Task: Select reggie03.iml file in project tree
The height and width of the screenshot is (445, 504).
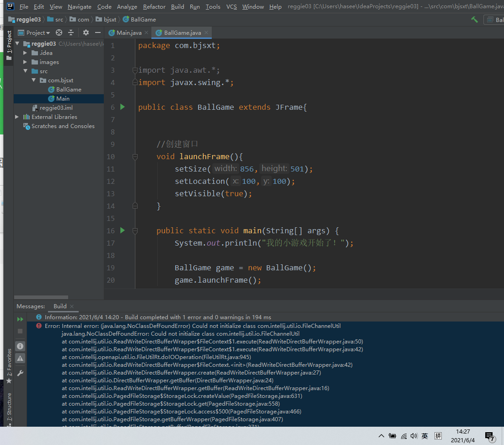Action: 53,108
